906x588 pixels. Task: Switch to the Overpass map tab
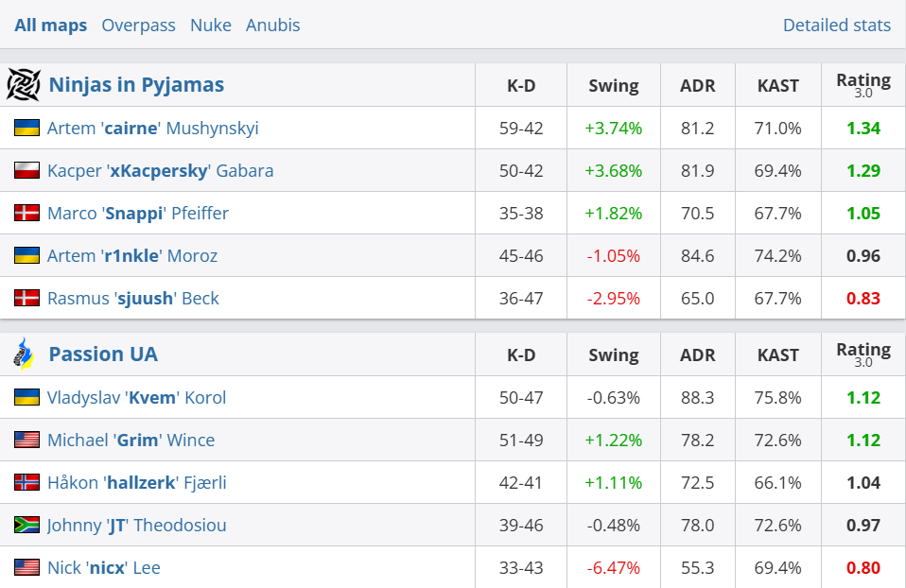[x=138, y=26]
